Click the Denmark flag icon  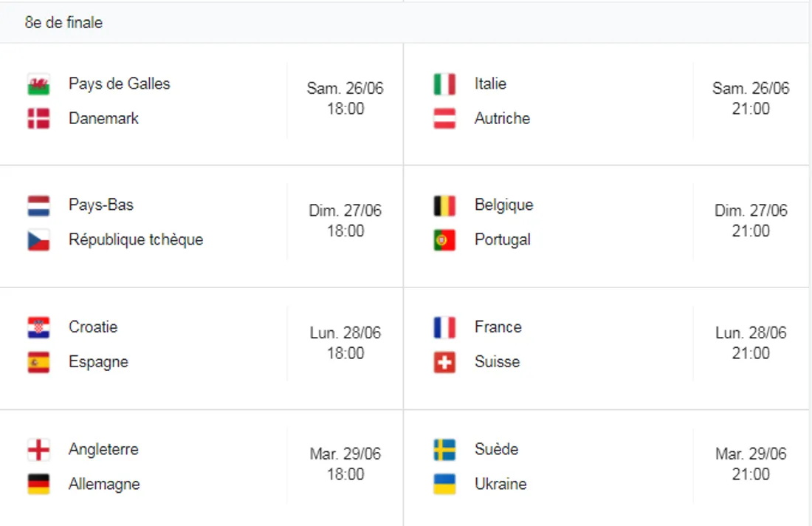(x=38, y=118)
